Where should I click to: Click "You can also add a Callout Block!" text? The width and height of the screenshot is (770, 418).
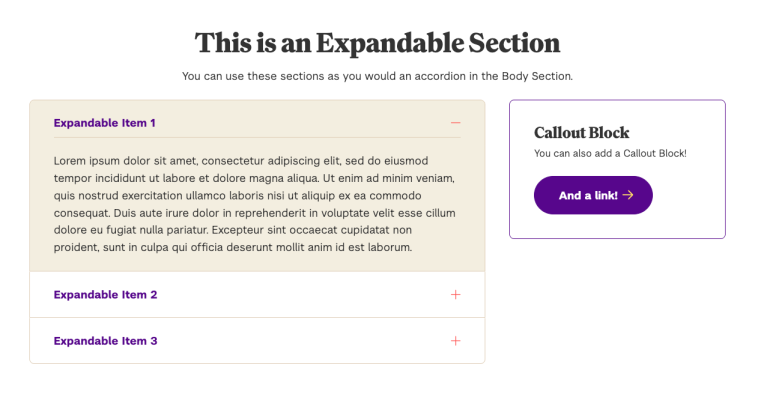(610, 153)
